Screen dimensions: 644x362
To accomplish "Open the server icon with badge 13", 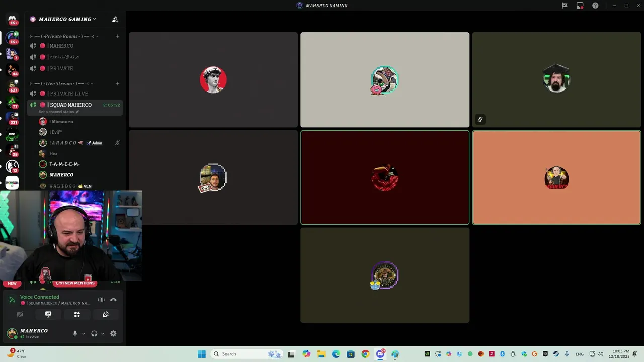I will coord(12,166).
